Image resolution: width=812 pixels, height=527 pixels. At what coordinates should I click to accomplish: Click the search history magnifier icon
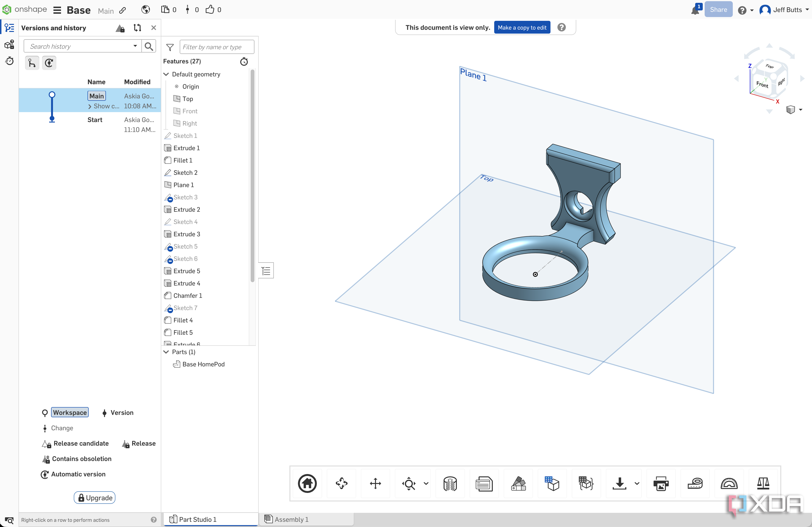click(149, 46)
